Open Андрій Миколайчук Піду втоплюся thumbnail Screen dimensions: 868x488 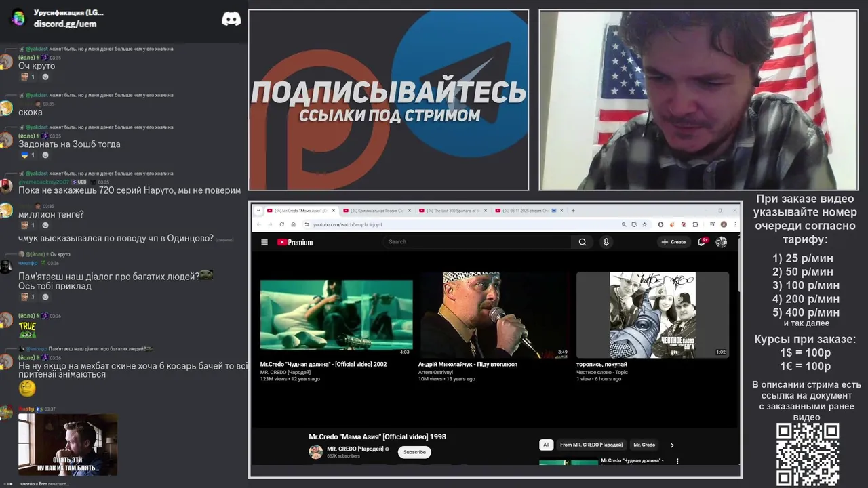coord(494,315)
